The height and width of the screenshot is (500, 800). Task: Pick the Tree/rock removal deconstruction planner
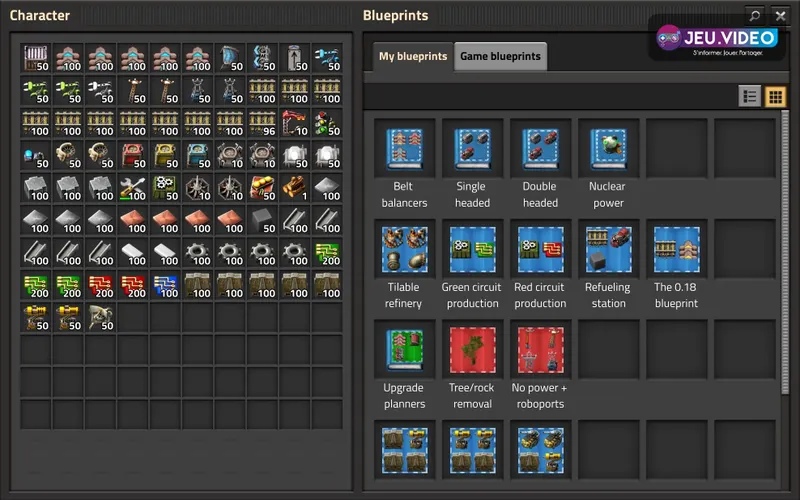(472, 349)
